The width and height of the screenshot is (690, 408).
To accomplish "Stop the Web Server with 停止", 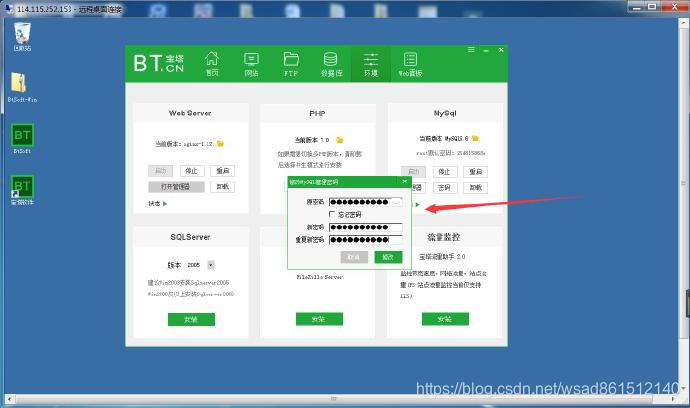I will click(191, 171).
